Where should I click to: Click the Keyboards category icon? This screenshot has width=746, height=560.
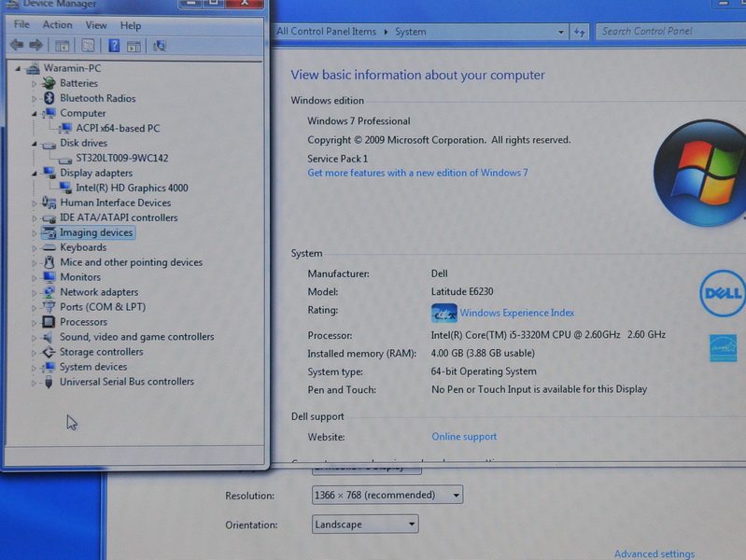tap(49, 247)
